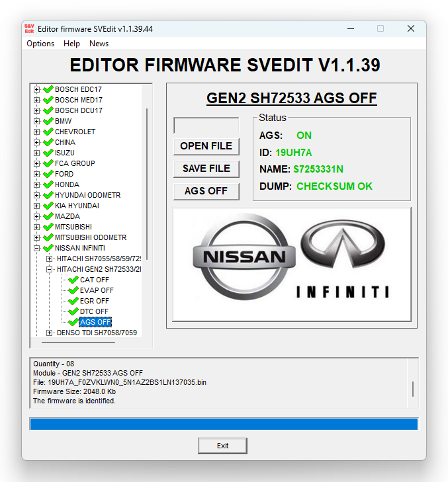This screenshot has height=482, width=448.
Task: Click the green checkmark beside MITSUBISHI
Action: pos(48,227)
